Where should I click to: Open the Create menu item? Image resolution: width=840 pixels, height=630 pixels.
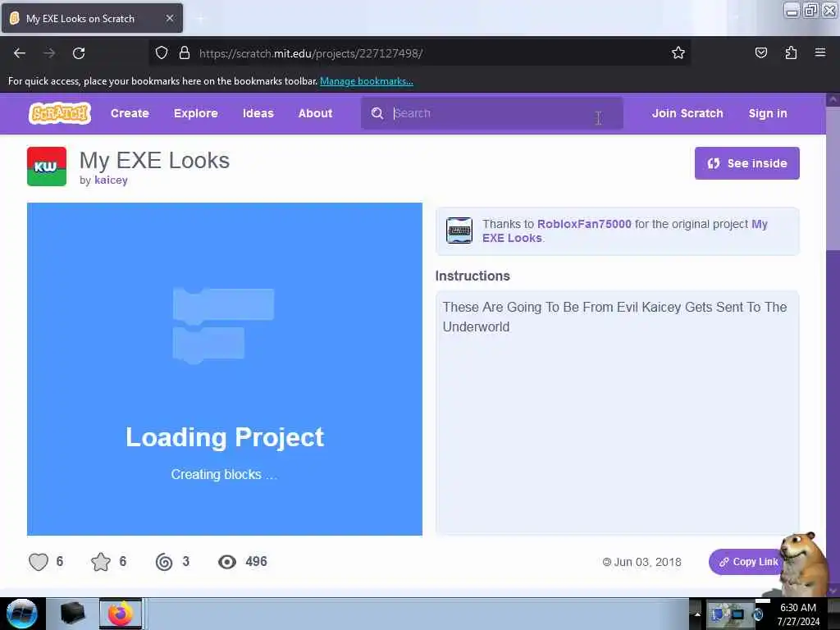pyautogui.click(x=130, y=113)
